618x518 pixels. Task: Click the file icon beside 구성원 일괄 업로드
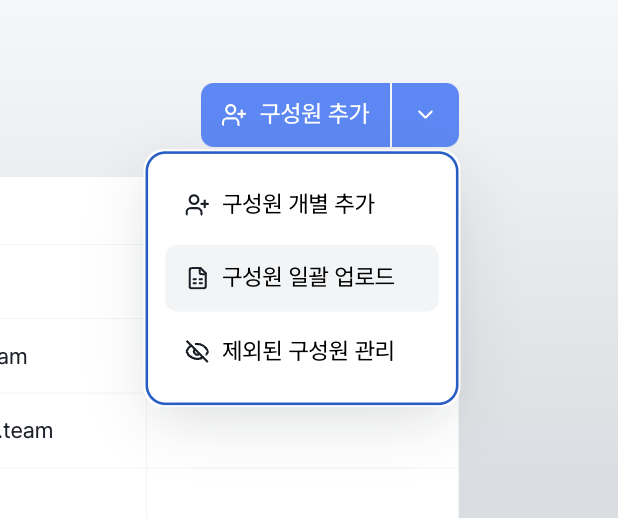197,278
